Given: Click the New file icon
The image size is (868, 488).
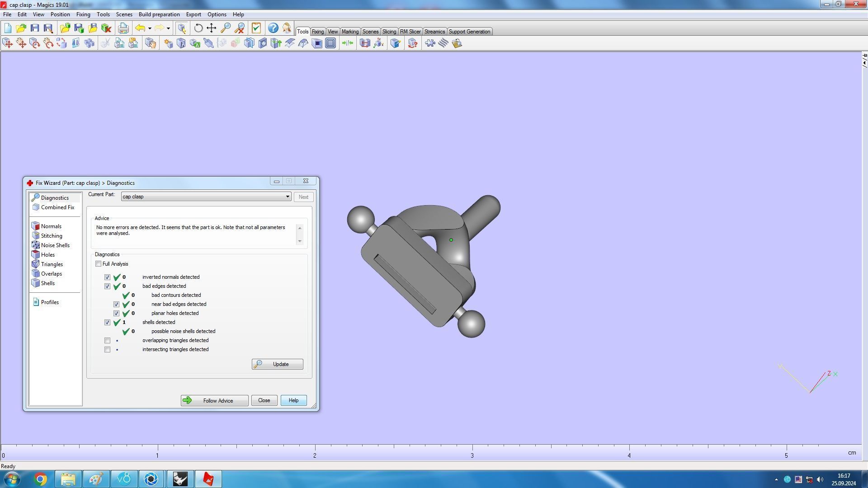Looking at the screenshot, I should (x=8, y=28).
